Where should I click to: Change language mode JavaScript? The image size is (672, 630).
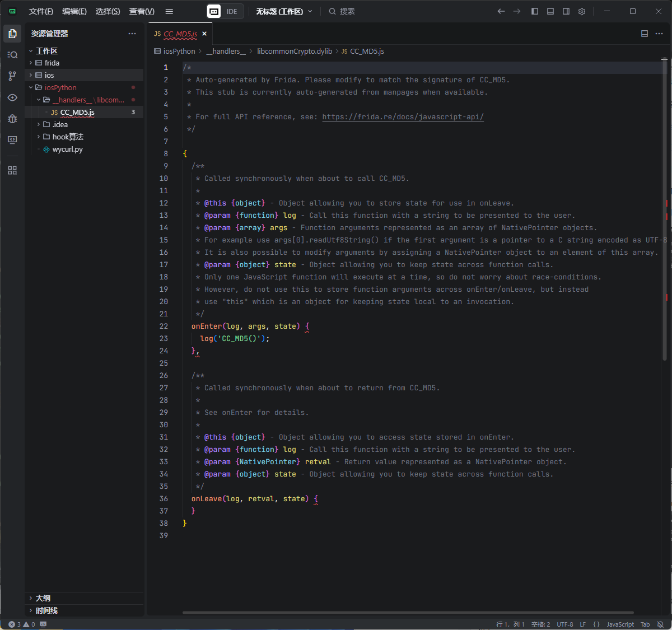coord(620,624)
